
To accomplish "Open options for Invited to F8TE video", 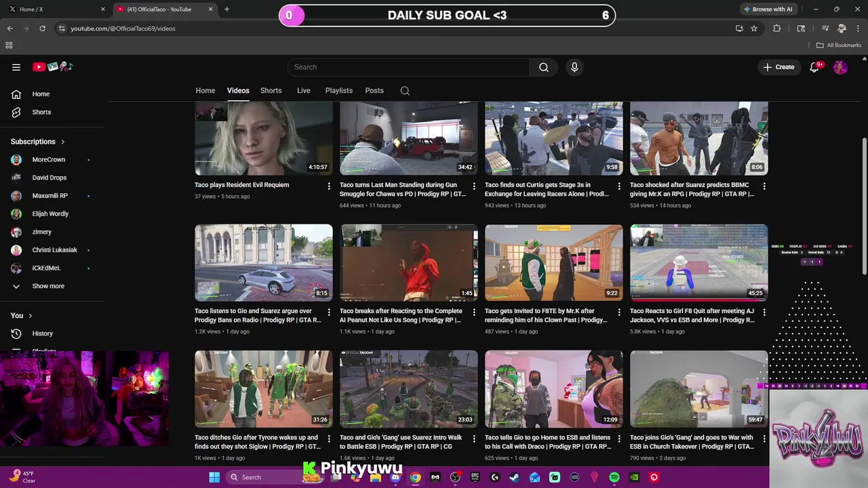I will coord(619,312).
